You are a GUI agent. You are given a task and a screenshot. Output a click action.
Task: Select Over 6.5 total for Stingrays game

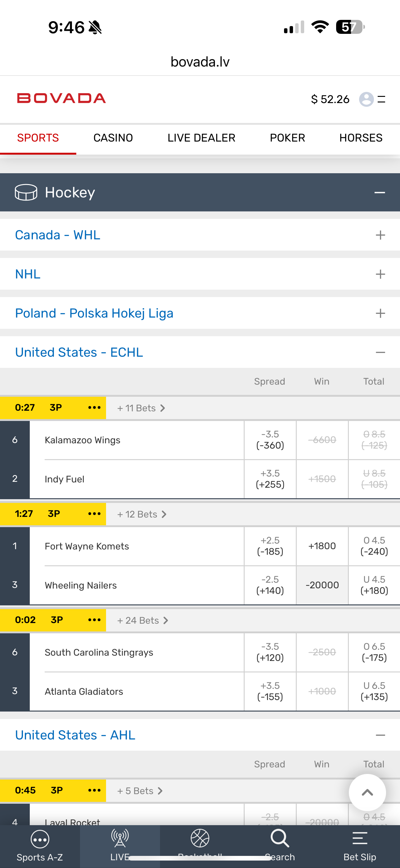coord(374,652)
